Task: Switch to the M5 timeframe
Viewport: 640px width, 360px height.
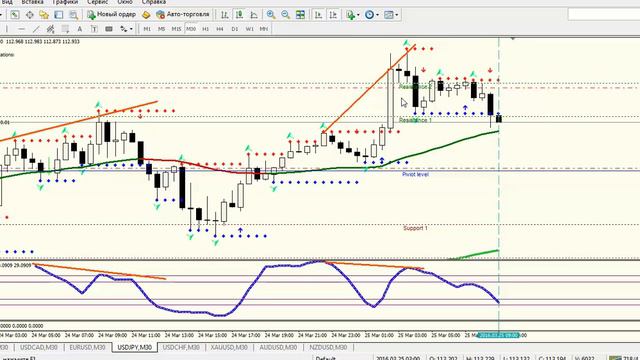Action: point(161,29)
